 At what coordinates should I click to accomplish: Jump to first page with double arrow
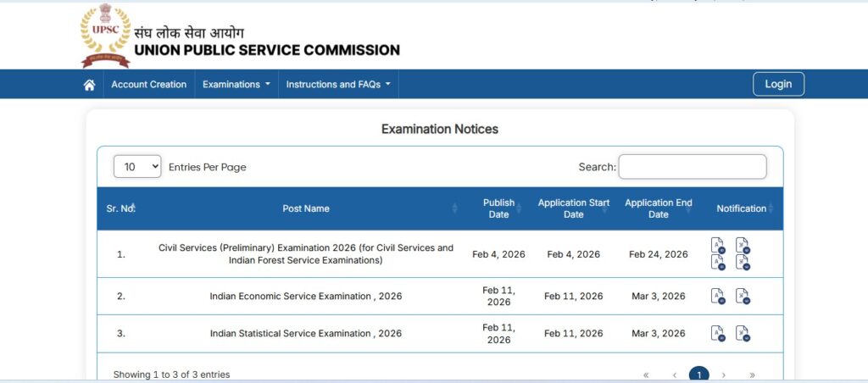pos(646,375)
